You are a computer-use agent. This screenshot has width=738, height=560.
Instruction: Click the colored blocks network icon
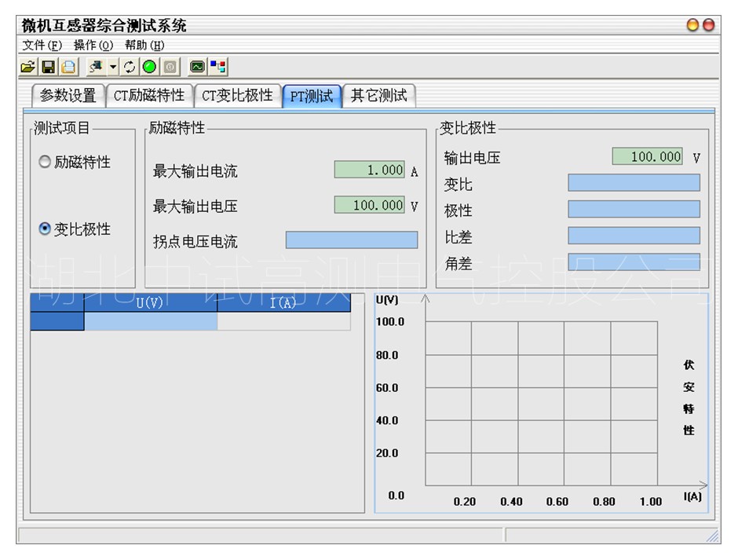pos(218,67)
